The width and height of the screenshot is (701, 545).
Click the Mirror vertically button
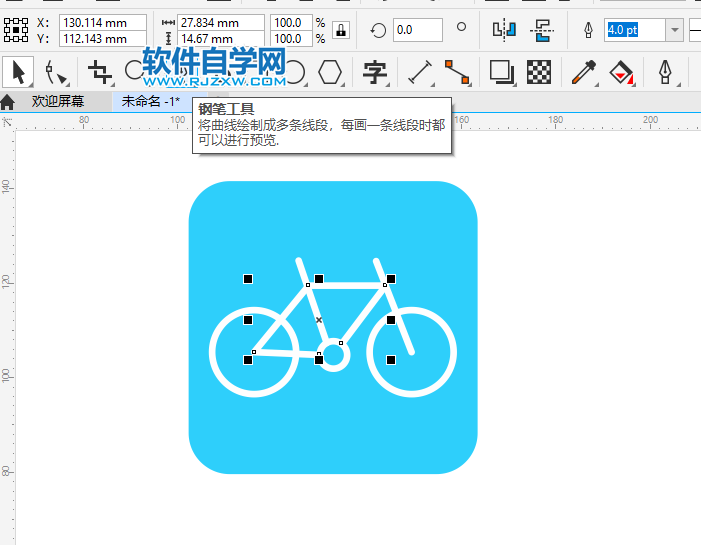point(542,30)
